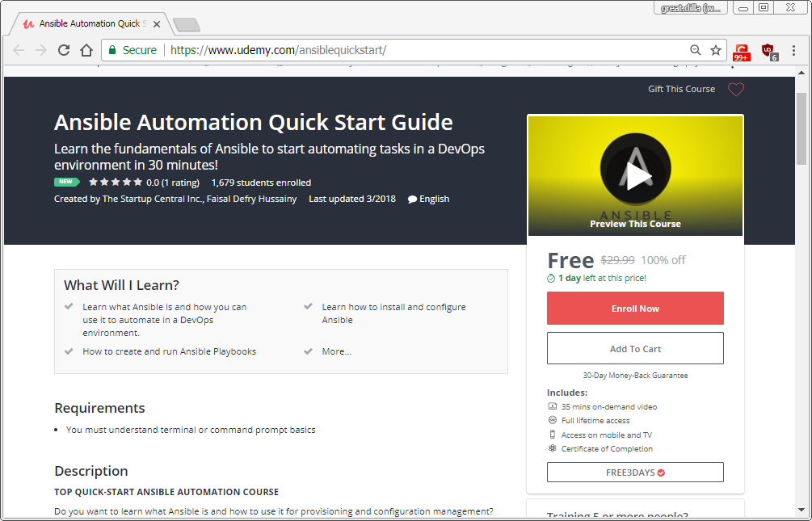This screenshot has height=521, width=812.
Task: Click the Certificate of Completion icon
Action: [x=553, y=448]
